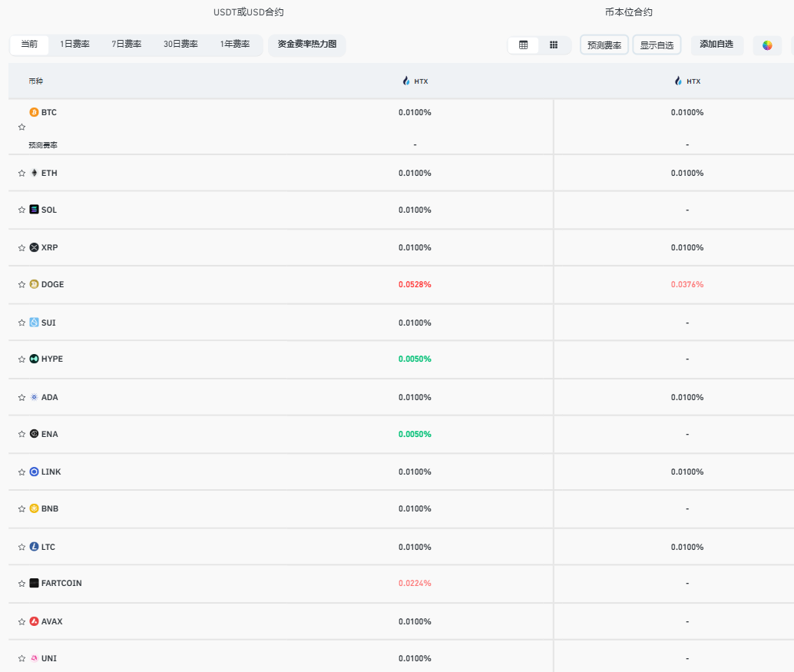This screenshot has width=794, height=672.
Task: Switch to table list view icon
Action: [524, 45]
